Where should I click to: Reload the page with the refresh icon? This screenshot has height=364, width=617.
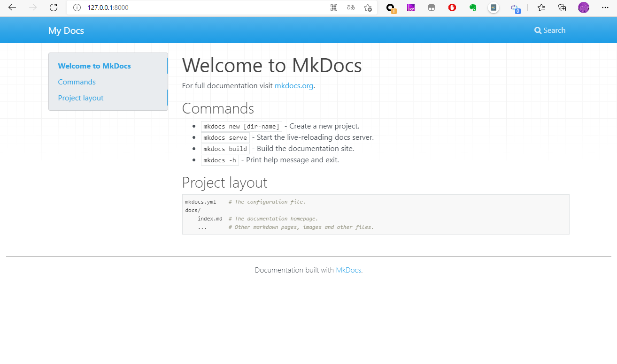pyautogui.click(x=54, y=8)
